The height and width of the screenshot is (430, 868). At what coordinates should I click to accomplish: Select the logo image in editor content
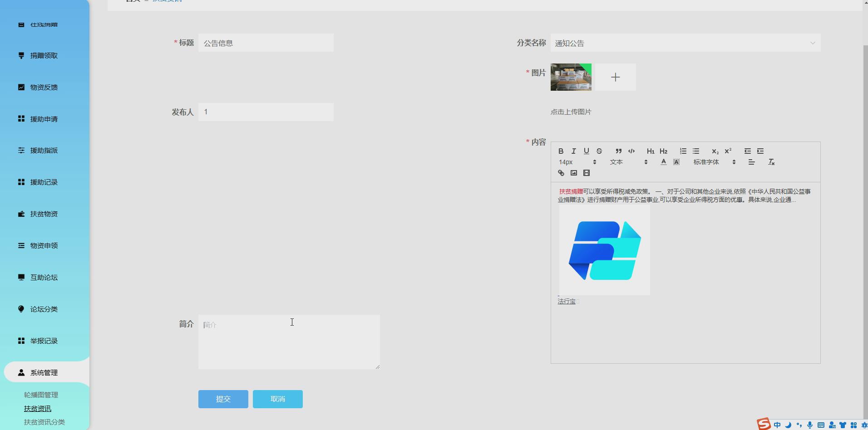(605, 250)
